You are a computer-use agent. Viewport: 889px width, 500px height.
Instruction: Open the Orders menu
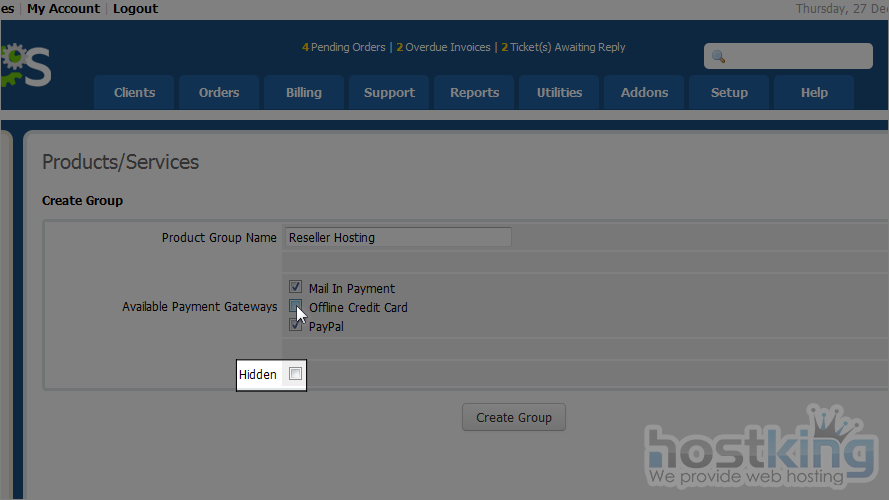[219, 92]
